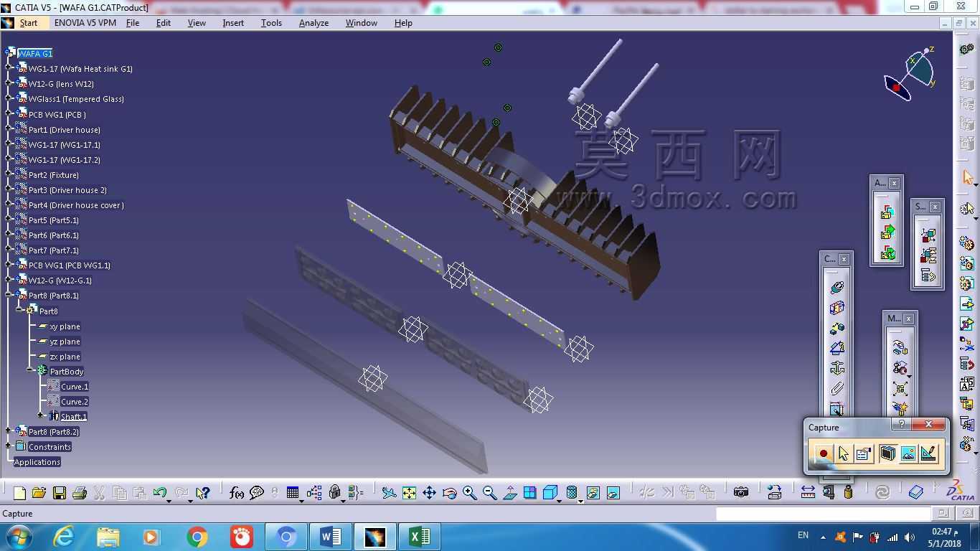Expand the Constraints tree node

pyautogui.click(x=9, y=446)
